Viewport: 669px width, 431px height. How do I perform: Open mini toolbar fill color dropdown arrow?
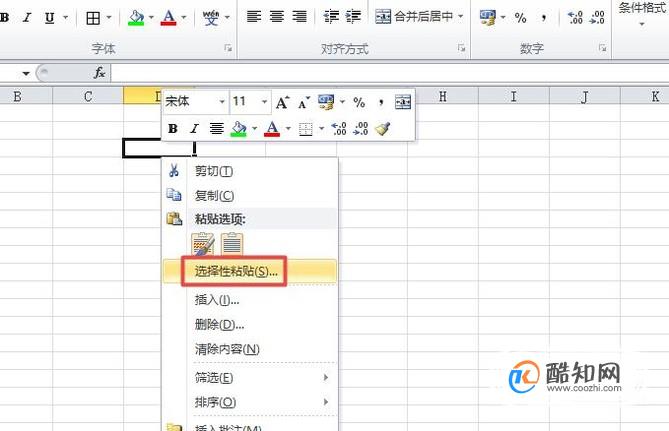click(254, 128)
